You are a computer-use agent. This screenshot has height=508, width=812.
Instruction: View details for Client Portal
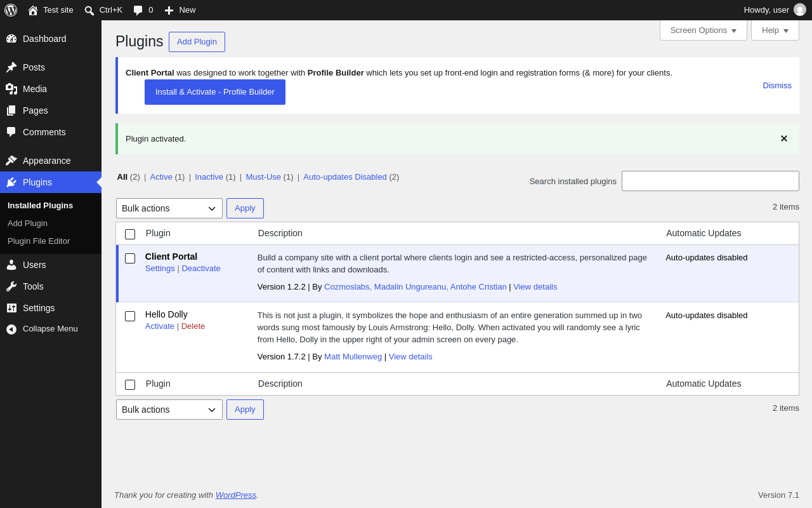[x=535, y=287]
